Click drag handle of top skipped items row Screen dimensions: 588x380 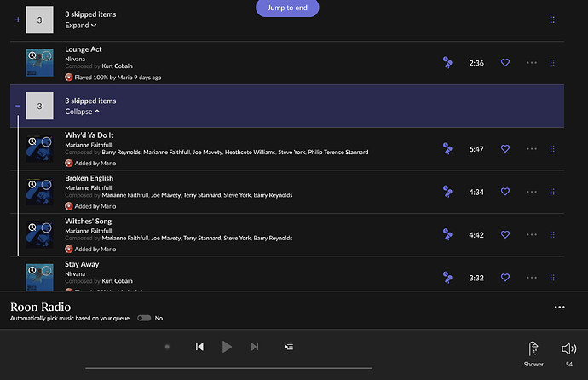[552, 20]
